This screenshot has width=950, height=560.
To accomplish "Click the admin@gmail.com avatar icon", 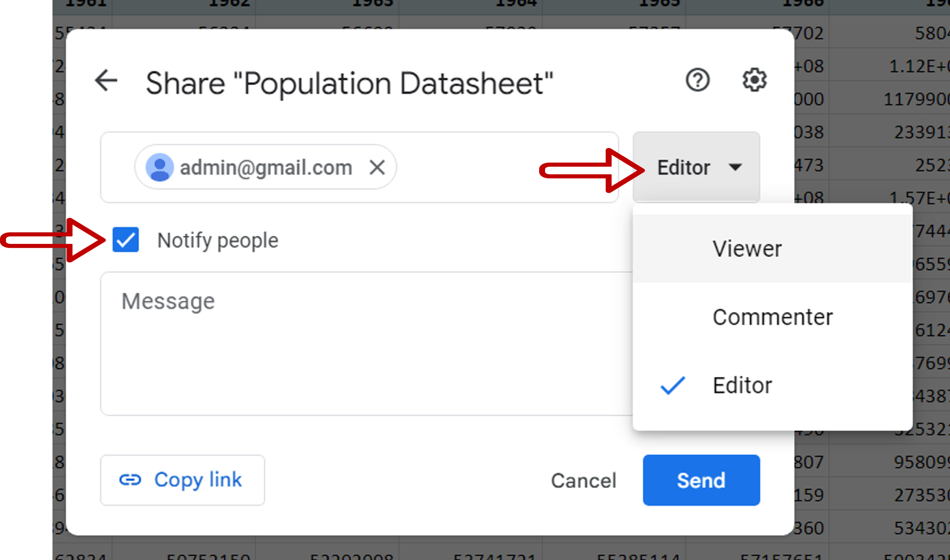I will pyautogui.click(x=159, y=167).
